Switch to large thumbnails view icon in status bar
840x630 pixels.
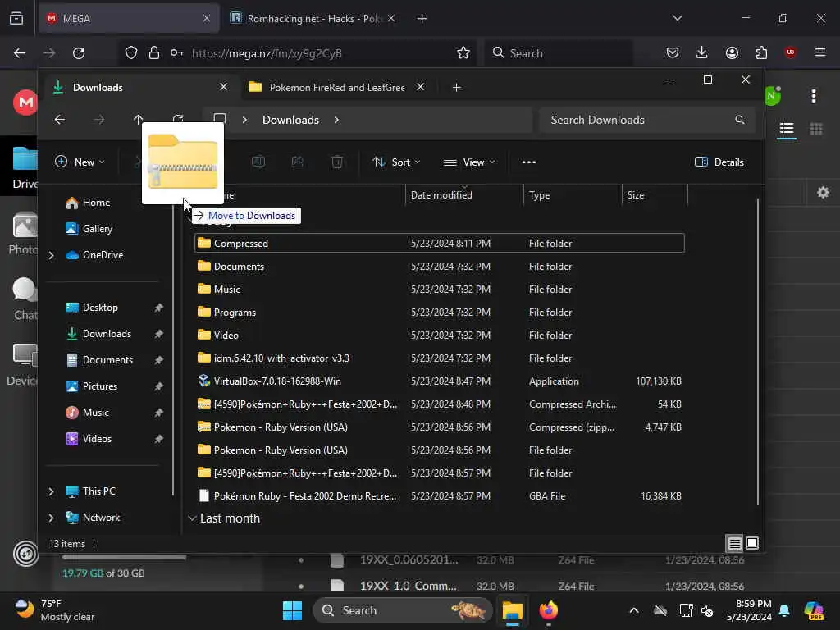point(752,543)
